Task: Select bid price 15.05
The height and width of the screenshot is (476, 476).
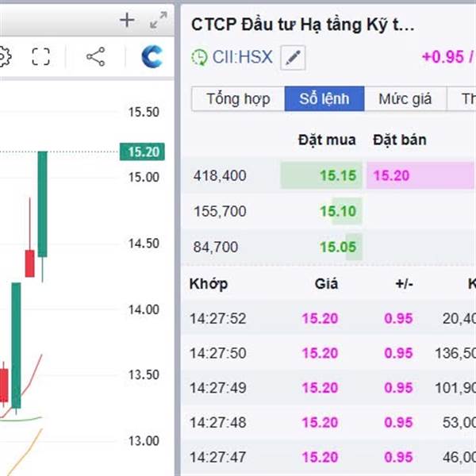Action: [x=338, y=247]
